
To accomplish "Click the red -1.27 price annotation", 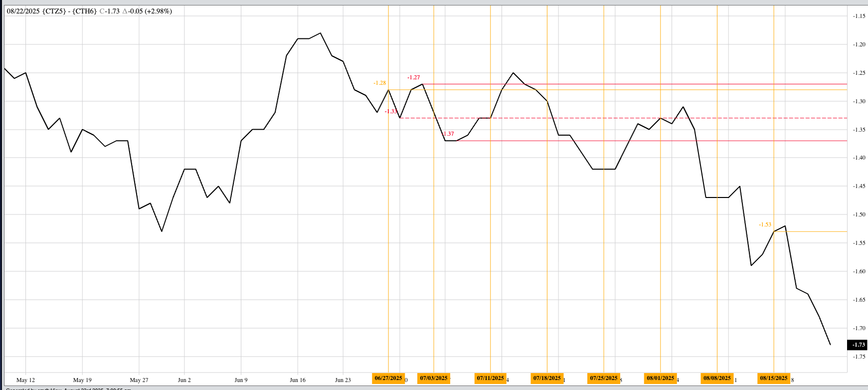I will [x=413, y=77].
